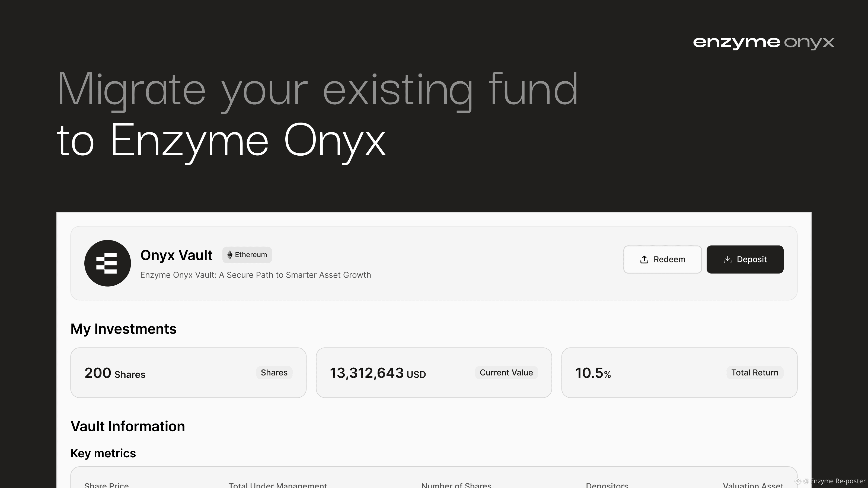Select the Key metrics subheading
The height and width of the screenshot is (488, 868).
pos(103,453)
